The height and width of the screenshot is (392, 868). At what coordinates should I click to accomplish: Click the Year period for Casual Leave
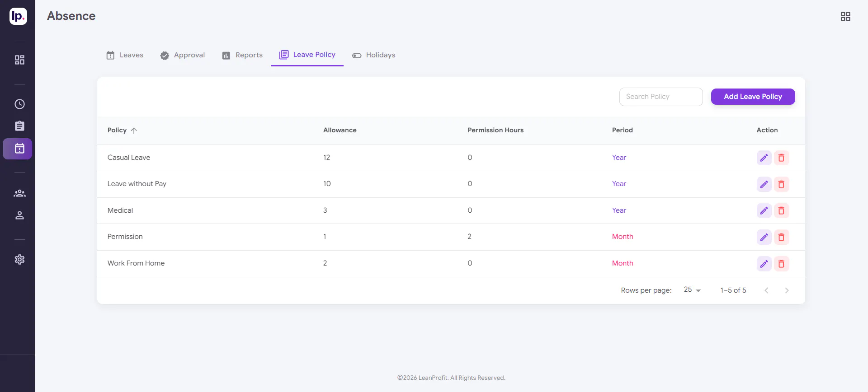619,158
